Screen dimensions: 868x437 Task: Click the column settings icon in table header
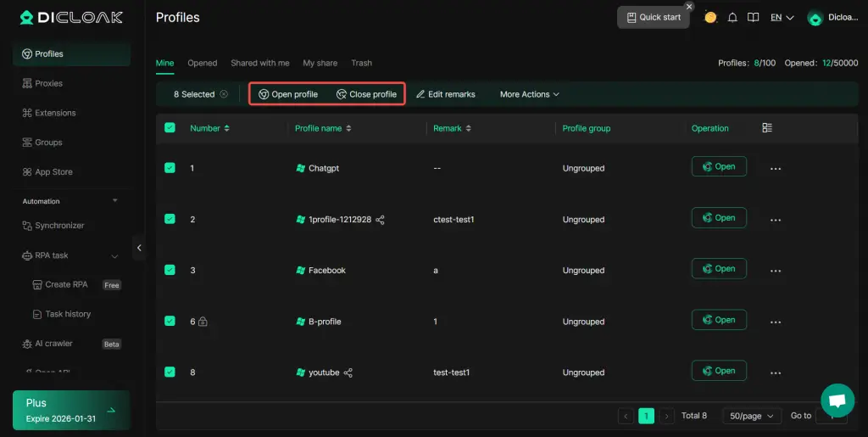click(x=767, y=128)
